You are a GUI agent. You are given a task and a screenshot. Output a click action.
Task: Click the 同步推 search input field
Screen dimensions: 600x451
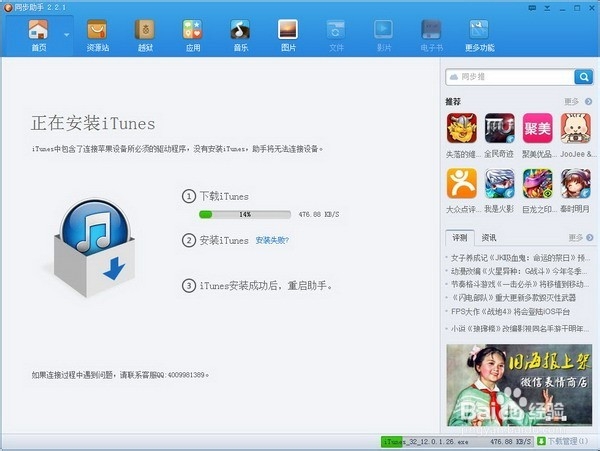(x=510, y=77)
